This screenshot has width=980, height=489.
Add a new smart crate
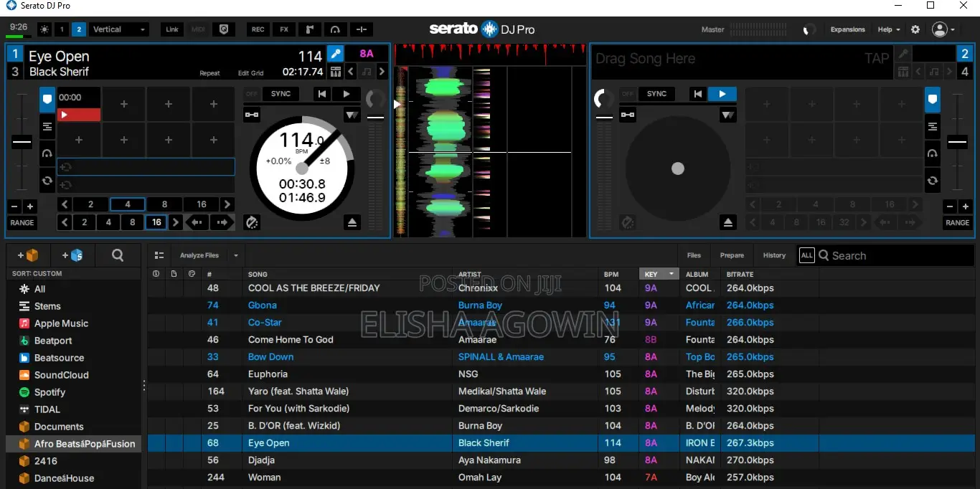(72, 255)
